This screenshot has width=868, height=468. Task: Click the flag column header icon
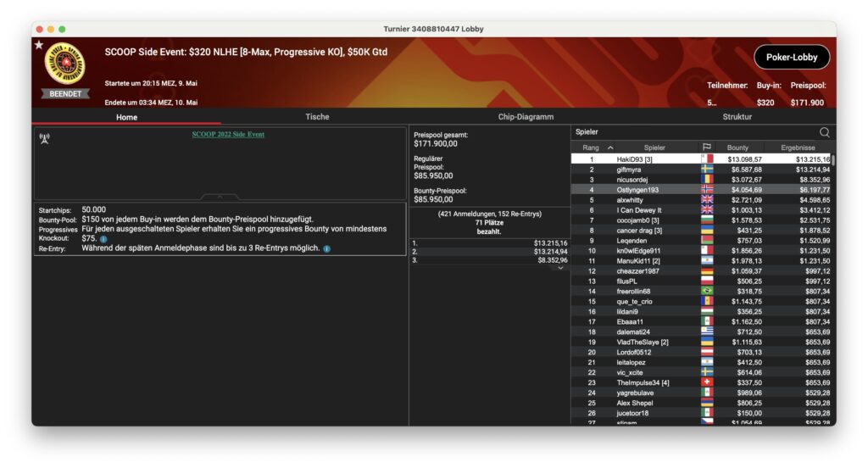(706, 148)
